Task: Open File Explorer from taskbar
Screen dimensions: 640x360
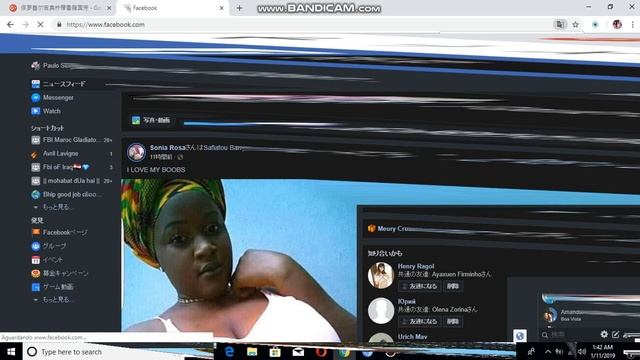Action: [x=252, y=351]
